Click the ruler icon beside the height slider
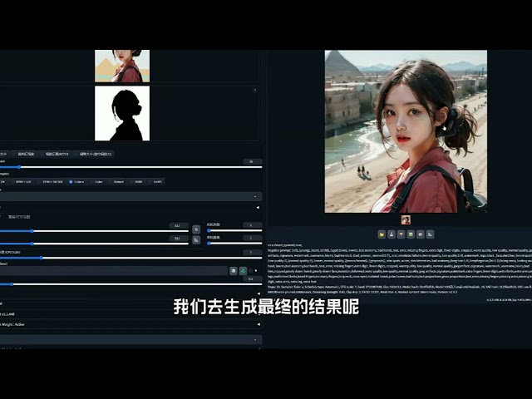 pos(196,240)
